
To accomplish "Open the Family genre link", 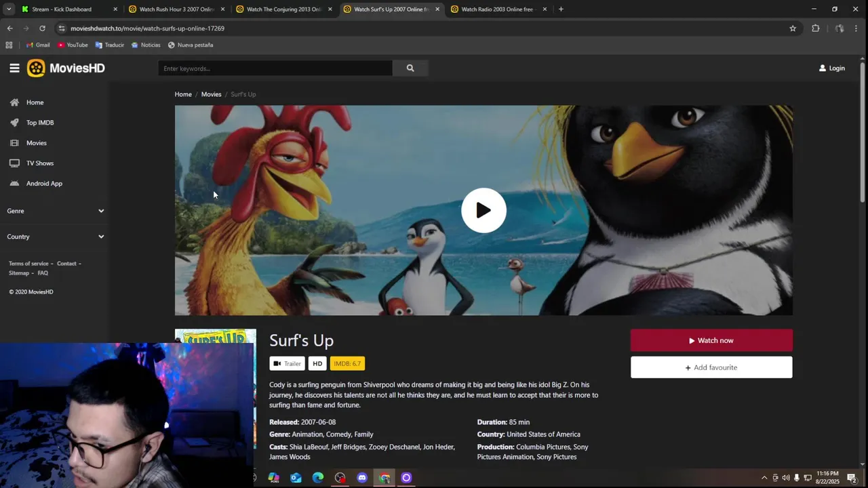I will click(x=363, y=434).
